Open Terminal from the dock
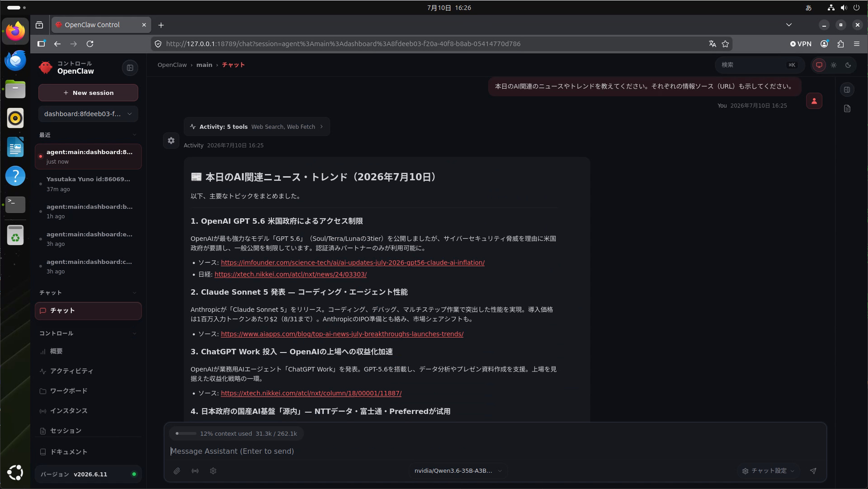 15,204
